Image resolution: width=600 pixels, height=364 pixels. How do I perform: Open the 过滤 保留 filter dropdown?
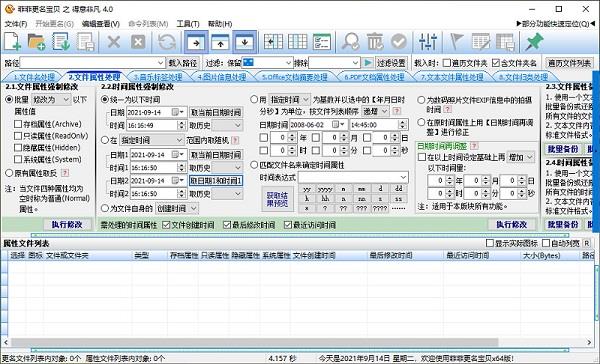coord(288,63)
